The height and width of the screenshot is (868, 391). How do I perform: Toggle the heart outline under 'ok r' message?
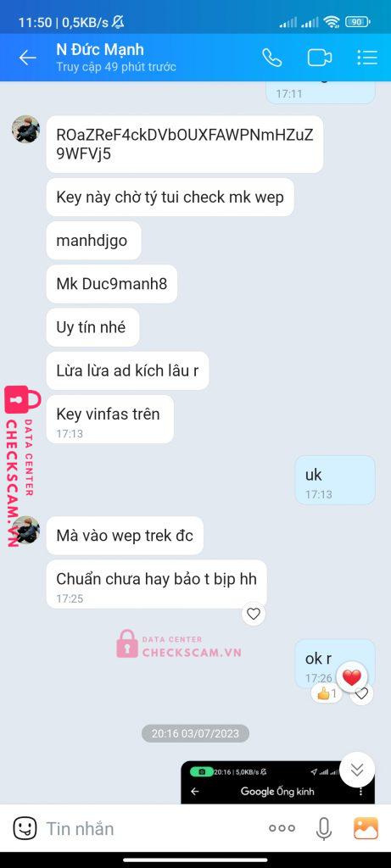[x=361, y=693]
